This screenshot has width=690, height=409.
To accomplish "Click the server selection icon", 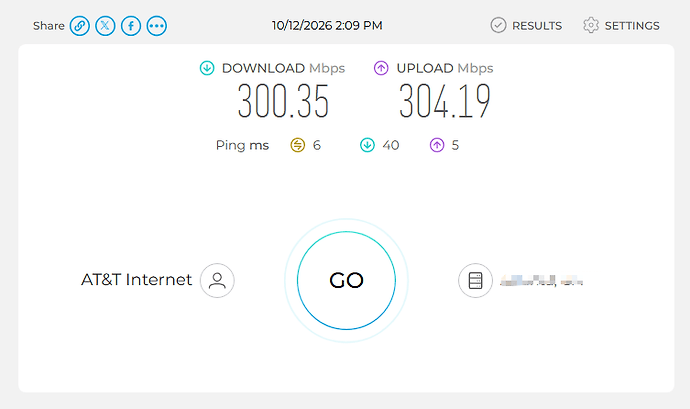I will 475,280.
